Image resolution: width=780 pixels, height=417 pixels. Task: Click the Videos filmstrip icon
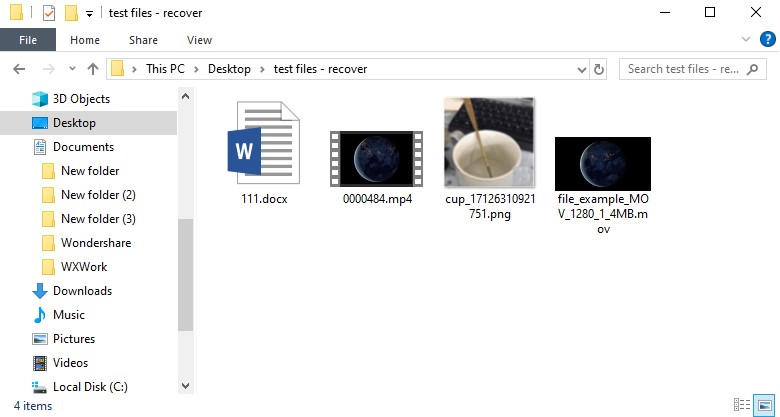(40, 363)
